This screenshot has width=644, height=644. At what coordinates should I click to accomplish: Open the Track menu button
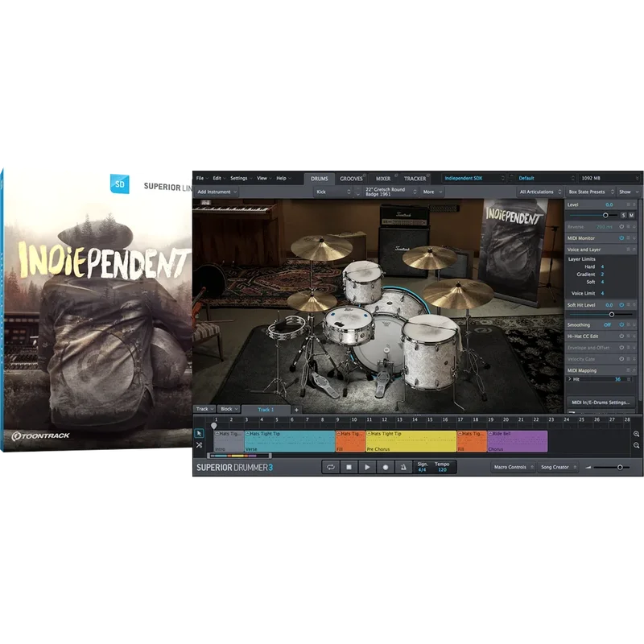click(x=204, y=409)
